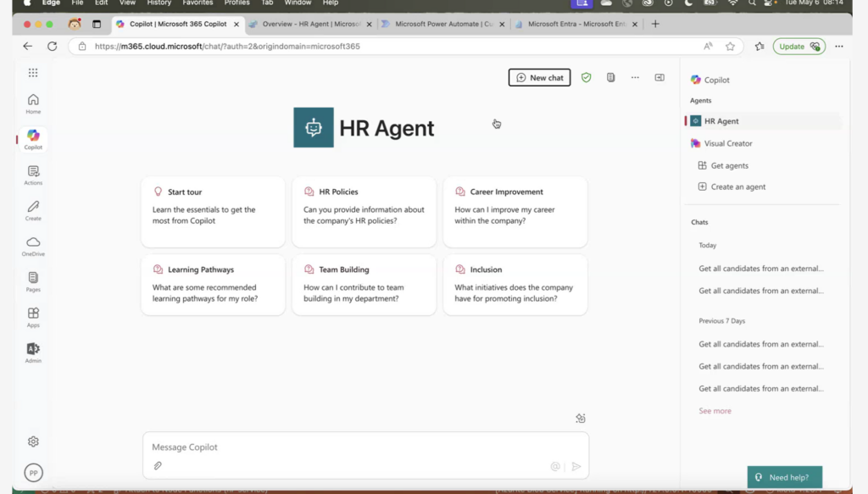Screen dimensions: 868x494
Task: Open Apps in the left sidebar
Action: pos(33,317)
